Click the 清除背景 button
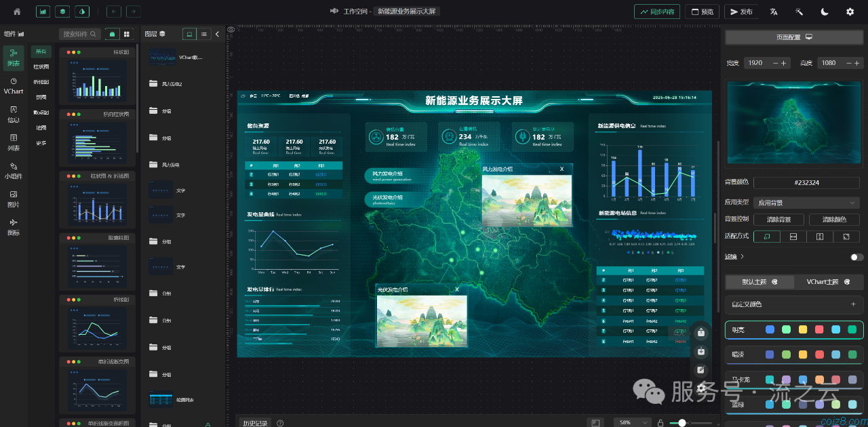868x427 pixels. 778,220
